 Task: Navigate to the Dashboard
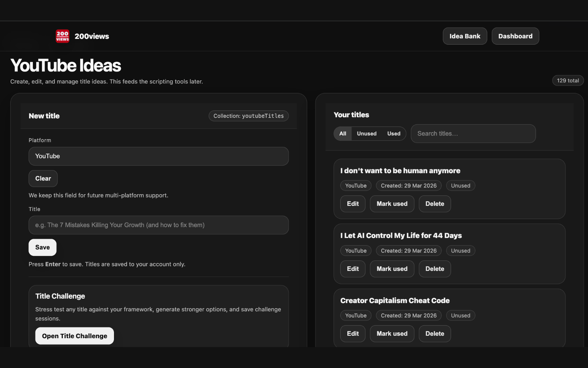[x=515, y=36]
